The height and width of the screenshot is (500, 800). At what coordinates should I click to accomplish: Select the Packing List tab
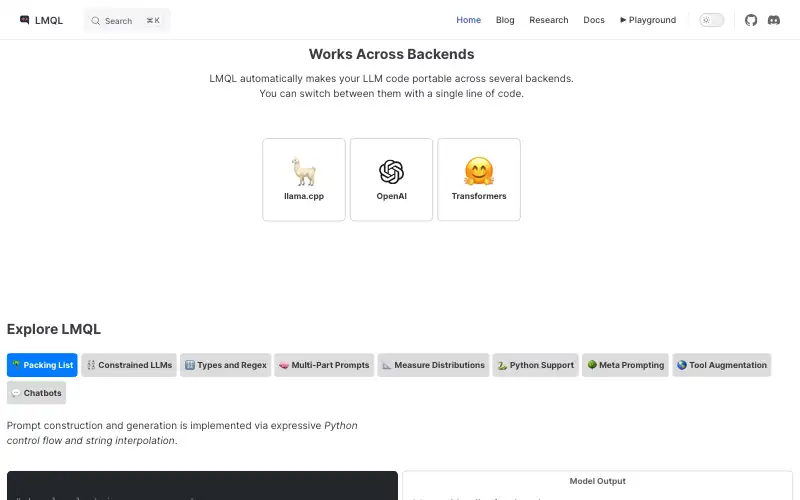point(42,365)
